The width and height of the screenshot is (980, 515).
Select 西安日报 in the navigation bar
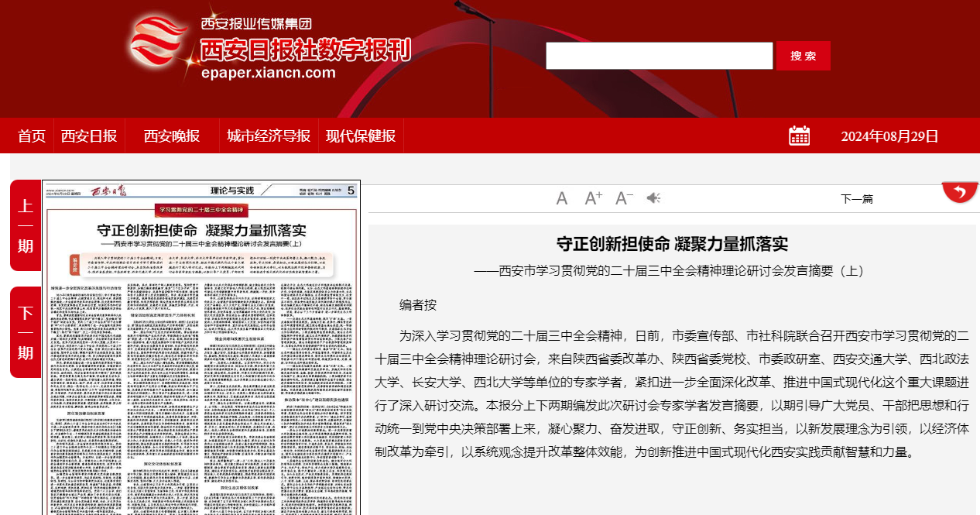coord(89,136)
